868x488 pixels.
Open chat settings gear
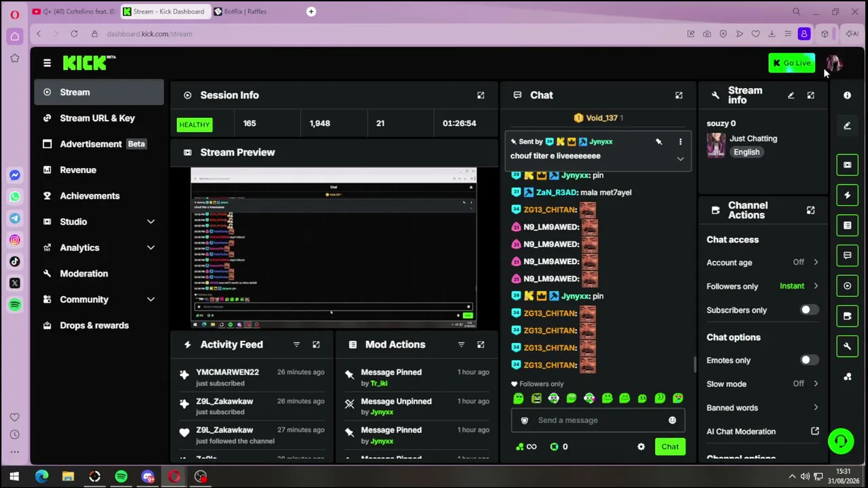641,447
